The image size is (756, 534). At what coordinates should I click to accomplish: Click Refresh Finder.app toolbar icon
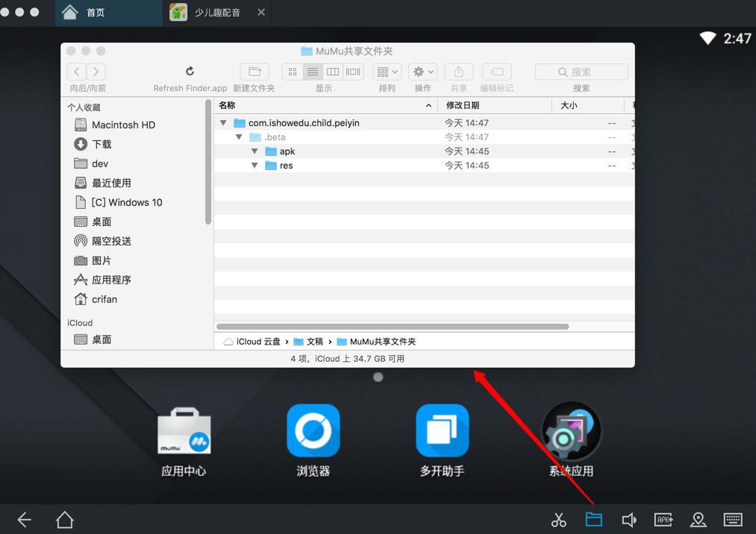coord(190,72)
